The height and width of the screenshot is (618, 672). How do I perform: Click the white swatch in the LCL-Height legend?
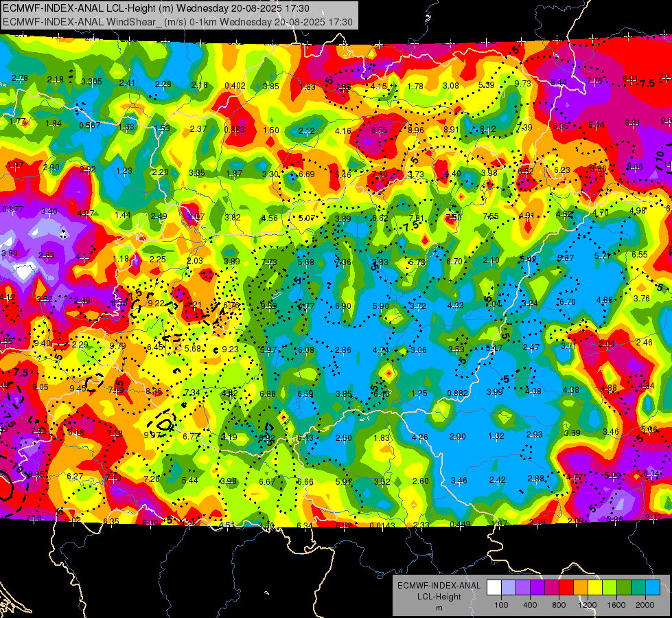click(x=494, y=587)
